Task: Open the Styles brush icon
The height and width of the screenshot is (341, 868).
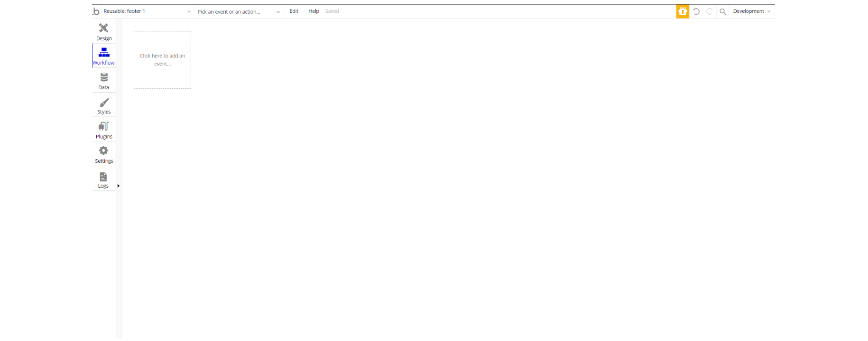Action: (104, 102)
